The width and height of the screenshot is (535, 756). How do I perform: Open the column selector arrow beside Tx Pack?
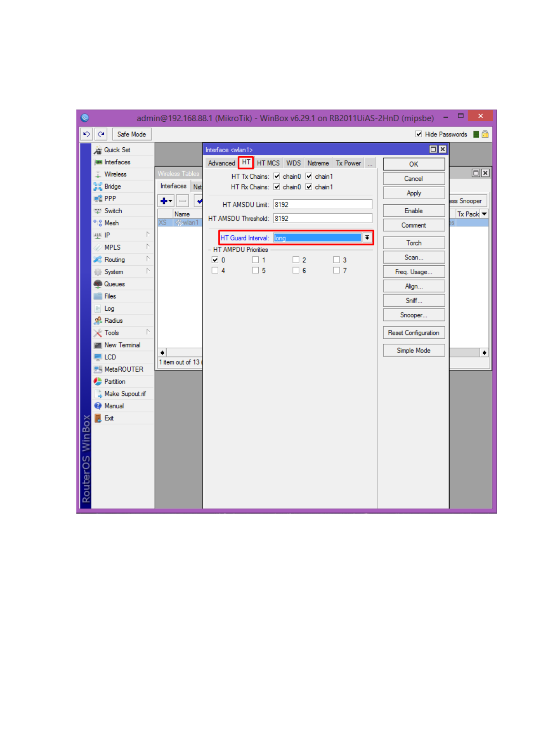tap(484, 214)
